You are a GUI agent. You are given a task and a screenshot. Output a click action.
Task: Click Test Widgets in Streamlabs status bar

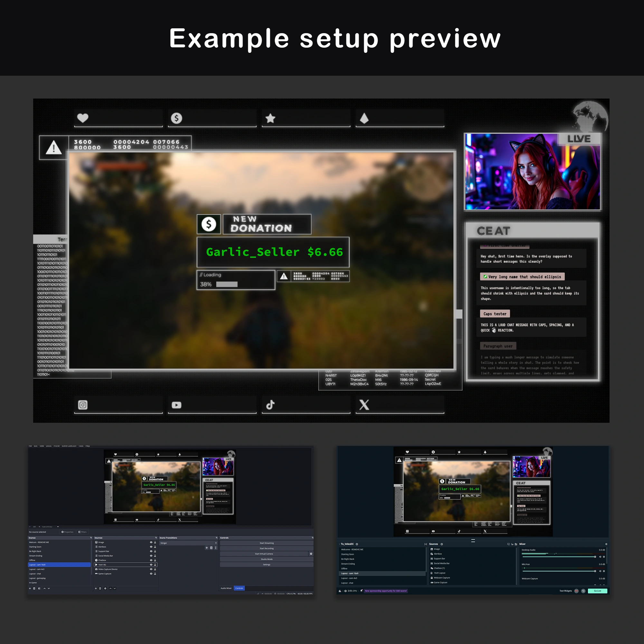click(x=566, y=591)
